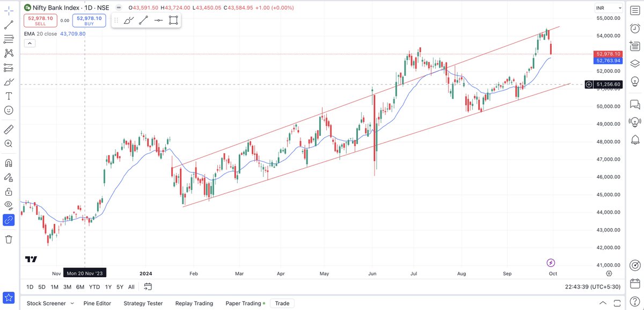The height and width of the screenshot is (310, 644).
Task: Toggle hide all drawings eye
Action: (x=9, y=205)
